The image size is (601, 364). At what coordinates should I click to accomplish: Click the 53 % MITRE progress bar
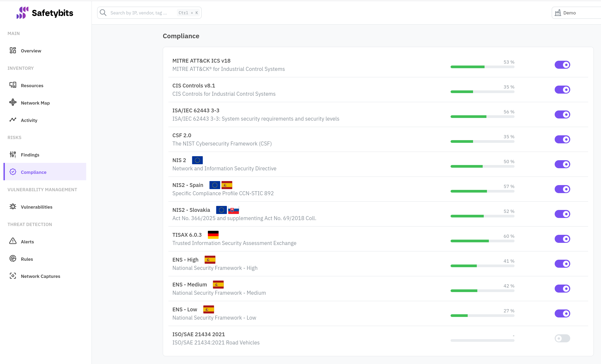[x=482, y=67]
